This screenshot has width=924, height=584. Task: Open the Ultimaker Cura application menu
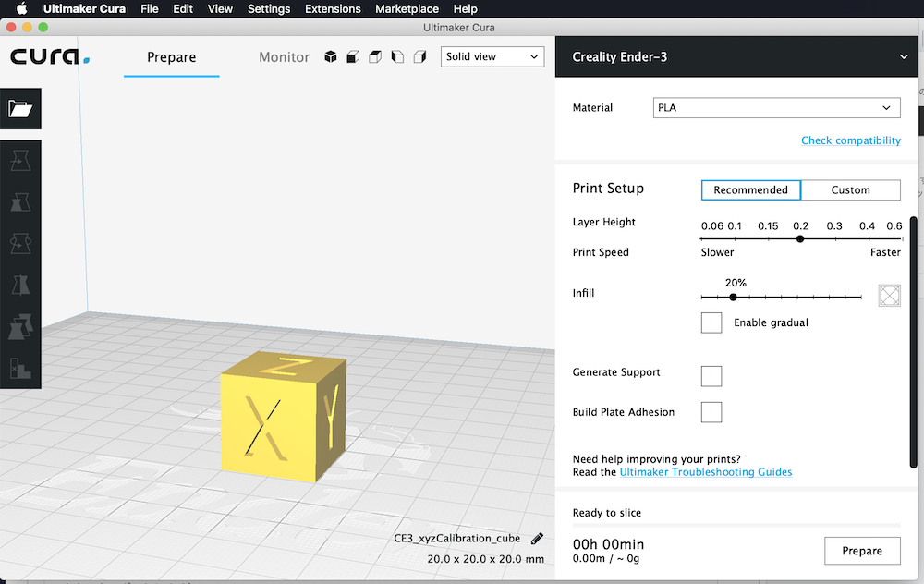coord(84,9)
